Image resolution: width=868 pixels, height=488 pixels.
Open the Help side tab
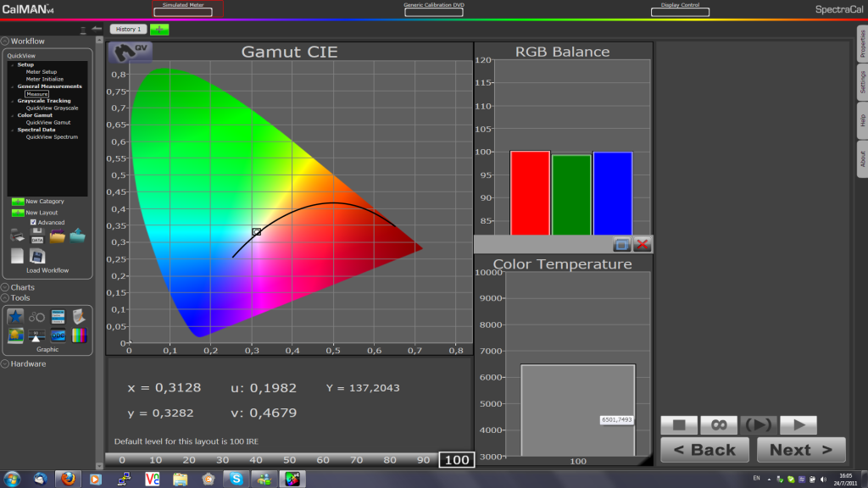point(862,120)
